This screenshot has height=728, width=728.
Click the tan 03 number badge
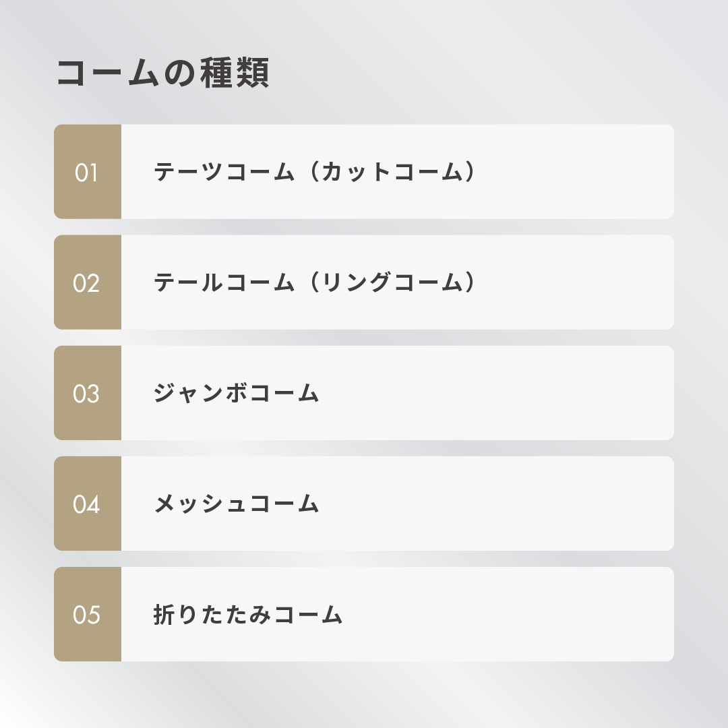[87, 394]
